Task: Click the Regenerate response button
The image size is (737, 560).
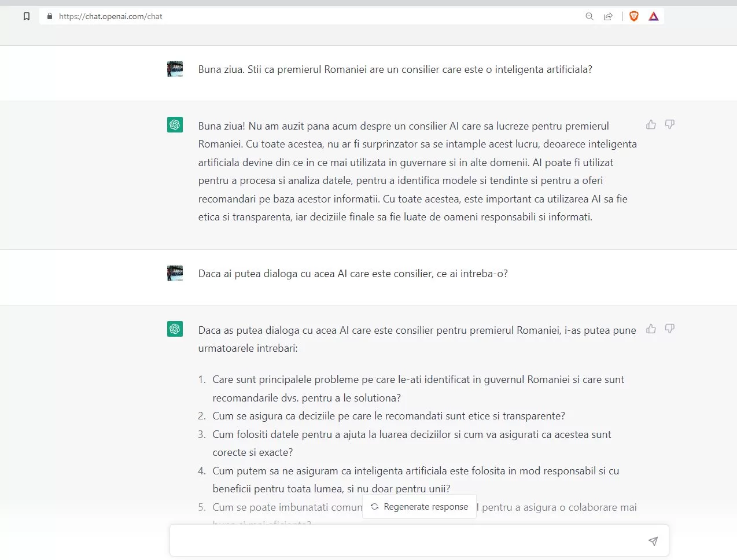Action: pyautogui.click(x=419, y=507)
